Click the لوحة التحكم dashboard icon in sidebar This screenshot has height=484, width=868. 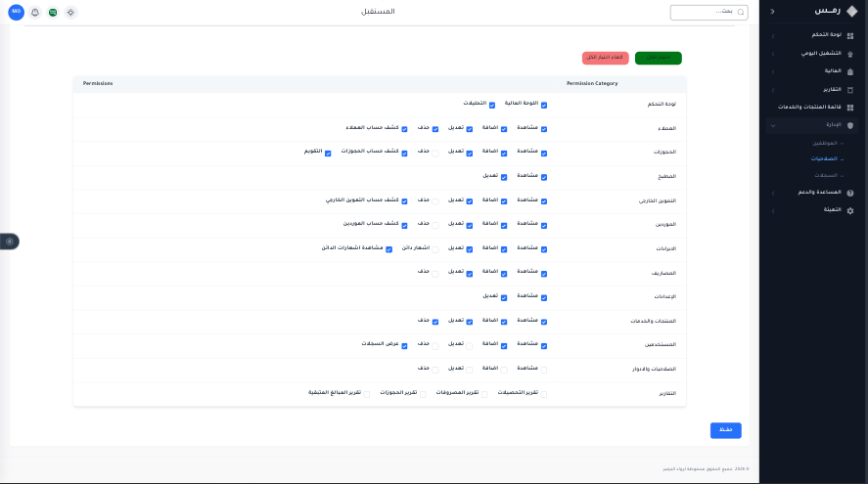[x=850, y=35]
